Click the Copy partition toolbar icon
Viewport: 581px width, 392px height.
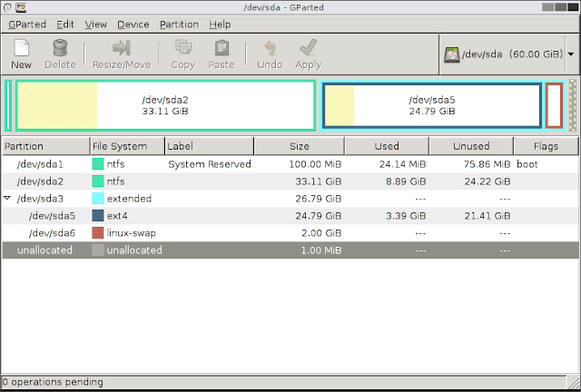pyautogui.click(x=183, y=48)
